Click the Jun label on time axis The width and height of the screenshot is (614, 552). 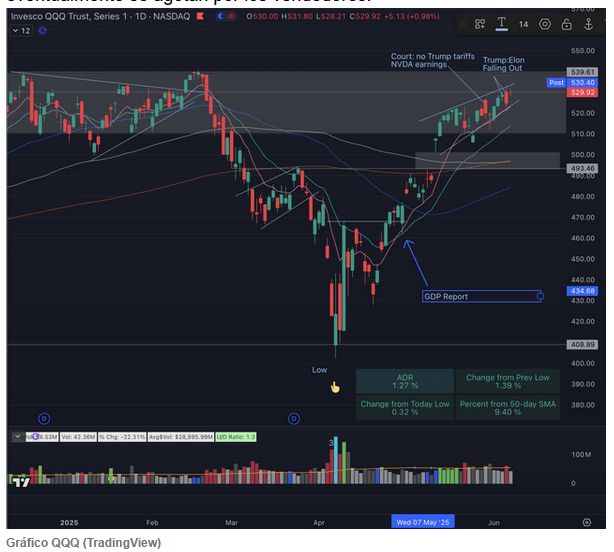coord(494,522)
